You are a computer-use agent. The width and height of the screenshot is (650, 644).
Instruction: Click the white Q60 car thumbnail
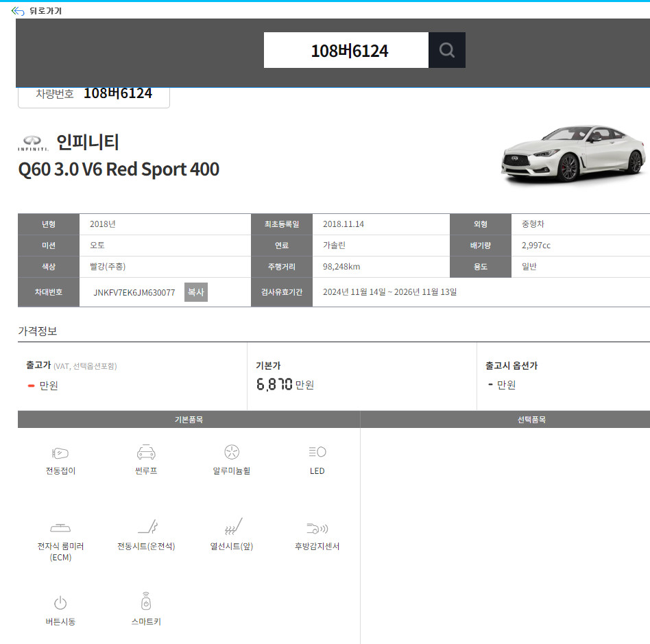[x=572, y=155]
